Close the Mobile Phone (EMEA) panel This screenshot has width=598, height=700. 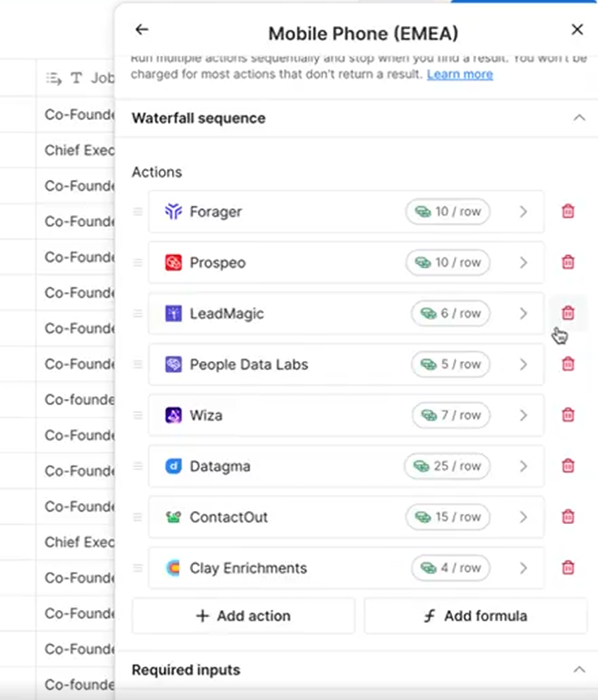[x=577, y=30]
